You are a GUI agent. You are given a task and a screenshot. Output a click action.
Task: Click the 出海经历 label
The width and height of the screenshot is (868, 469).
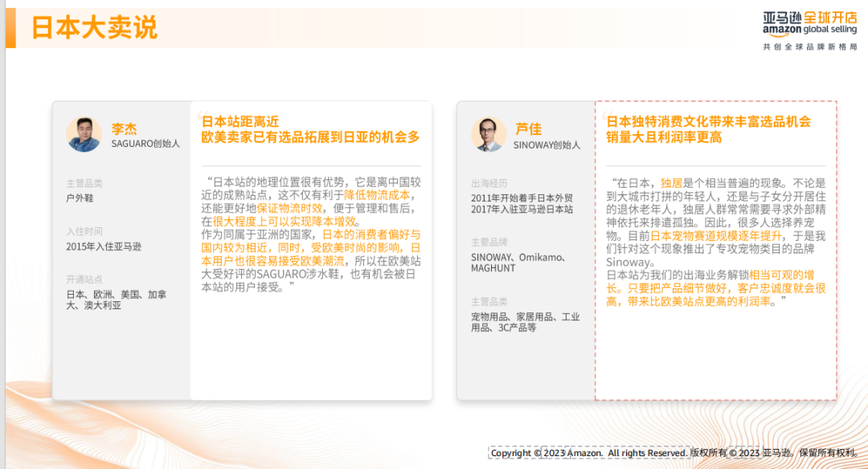pos(489,183)
